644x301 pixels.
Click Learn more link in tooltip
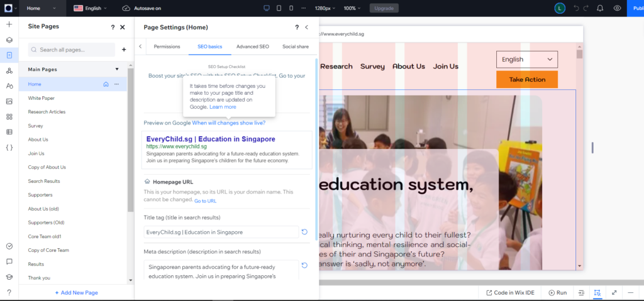[223, 107]
